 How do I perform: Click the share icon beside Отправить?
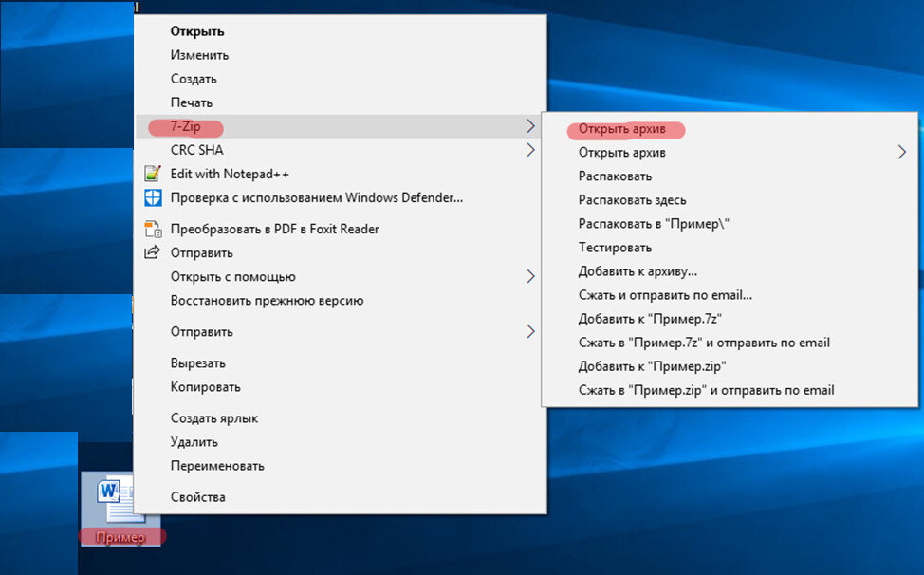pyautogui.click(x=152, y=252)
